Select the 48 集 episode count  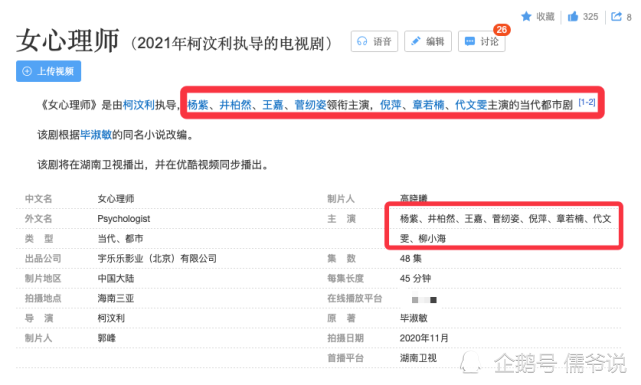pos(411,258)
